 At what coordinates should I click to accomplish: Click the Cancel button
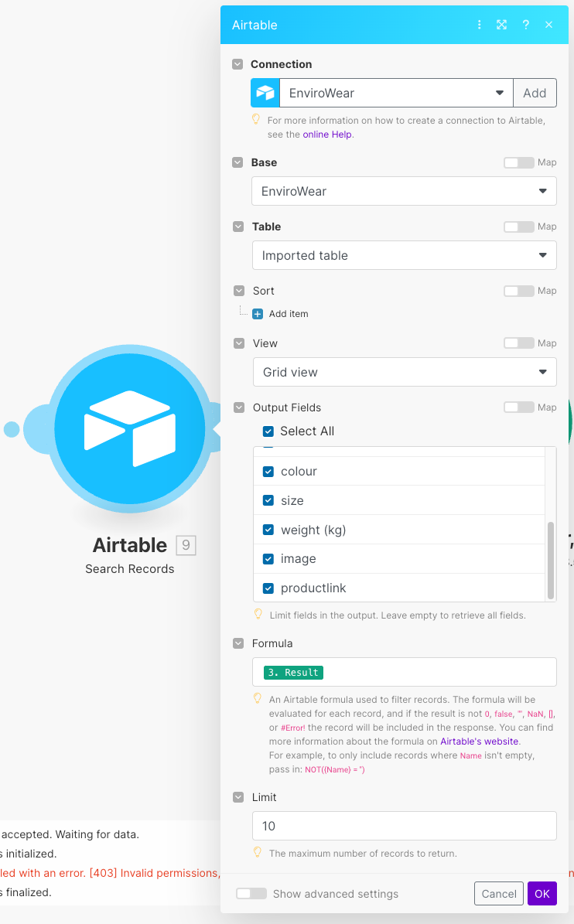pos(498,894)
